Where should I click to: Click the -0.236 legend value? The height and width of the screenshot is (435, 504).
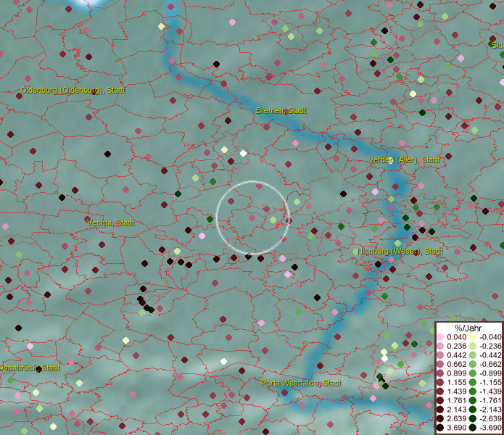tap(490, 346)
